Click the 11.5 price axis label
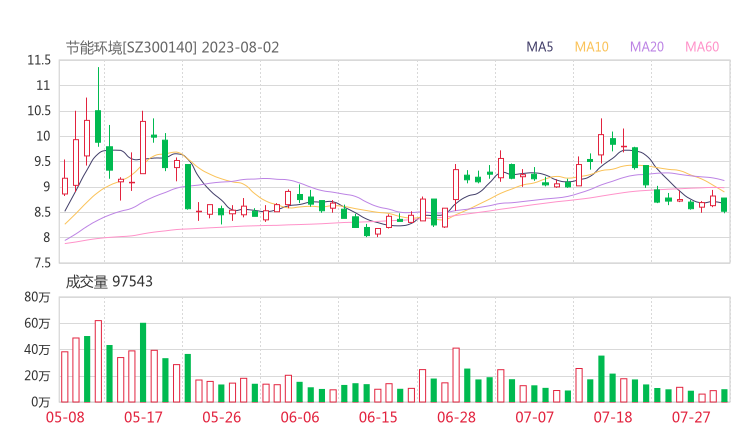The image size is (740, 440). click(39, 60)
